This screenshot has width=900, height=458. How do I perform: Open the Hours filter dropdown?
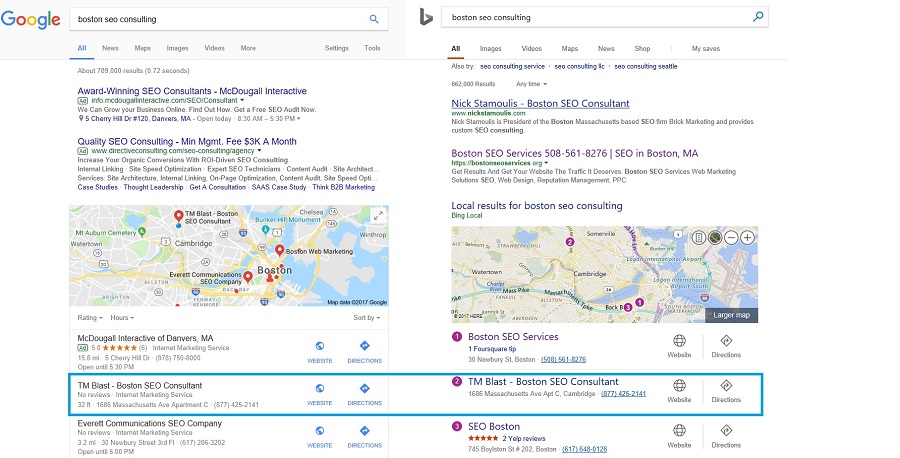(122, 317)
